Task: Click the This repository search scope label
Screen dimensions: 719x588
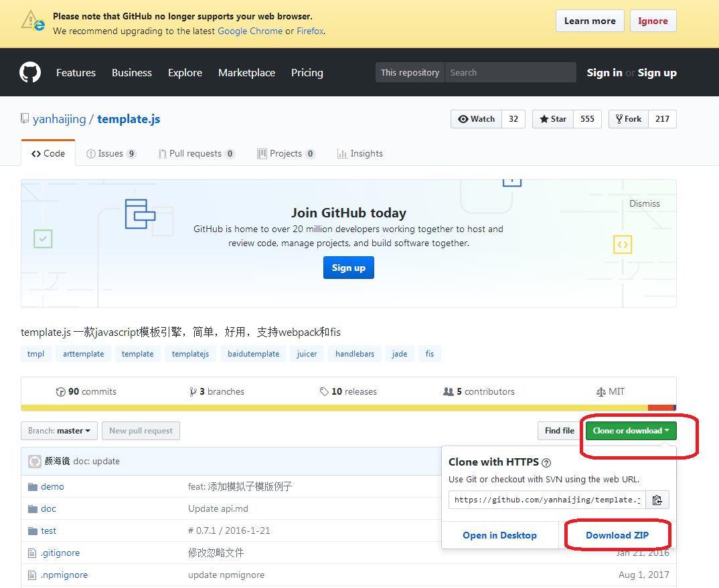Action: tap(410, 72)
